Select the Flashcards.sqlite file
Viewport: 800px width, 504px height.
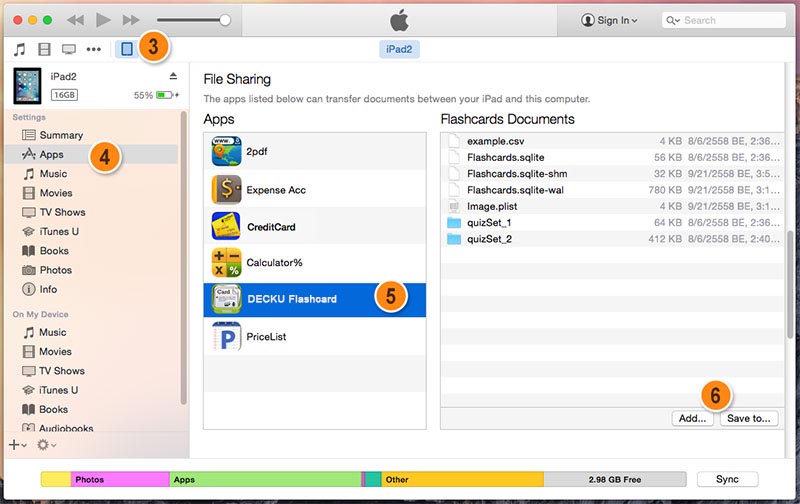612,158
